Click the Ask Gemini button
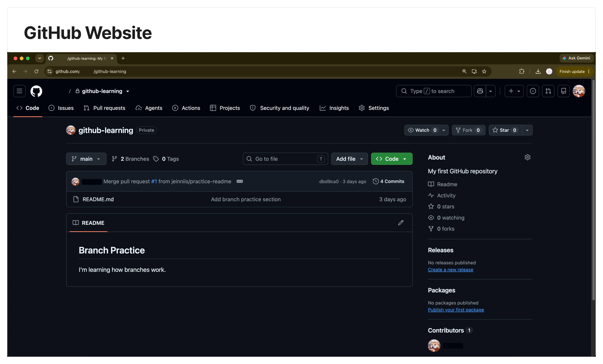This screenshot has width=603, height=364. click(x=576, y=58)
